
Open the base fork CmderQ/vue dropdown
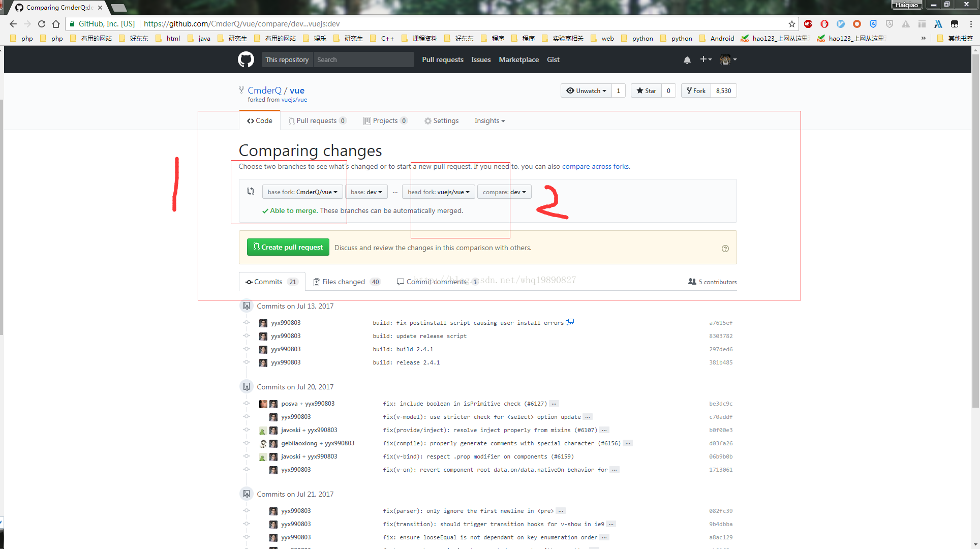pos(302,192)
